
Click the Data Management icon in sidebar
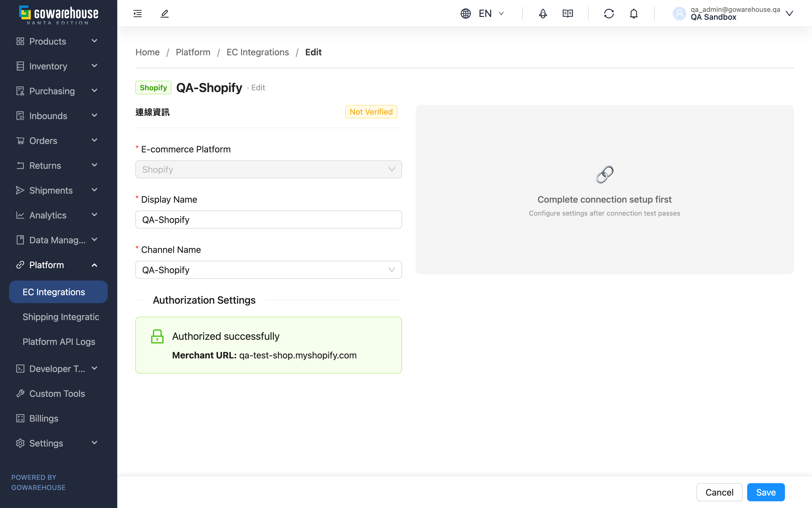pos(20,240)
